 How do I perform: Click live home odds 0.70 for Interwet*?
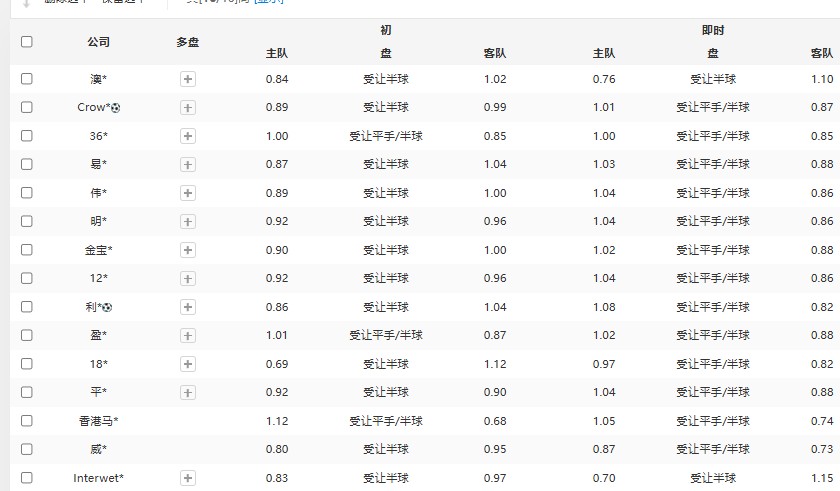(x=604, y=478)
